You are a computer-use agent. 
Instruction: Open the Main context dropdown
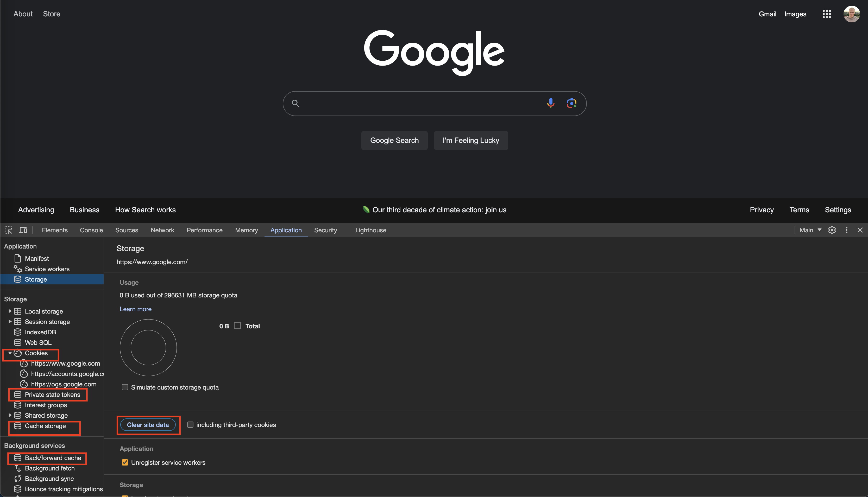810,230
